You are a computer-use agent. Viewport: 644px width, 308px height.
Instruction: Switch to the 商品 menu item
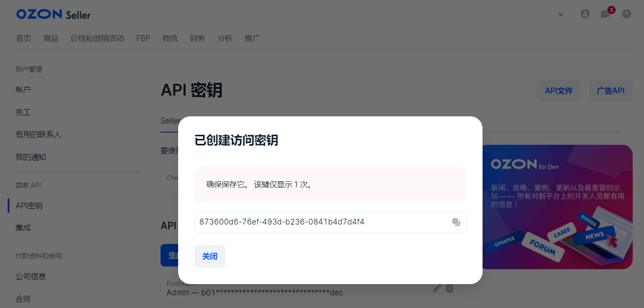51,38
